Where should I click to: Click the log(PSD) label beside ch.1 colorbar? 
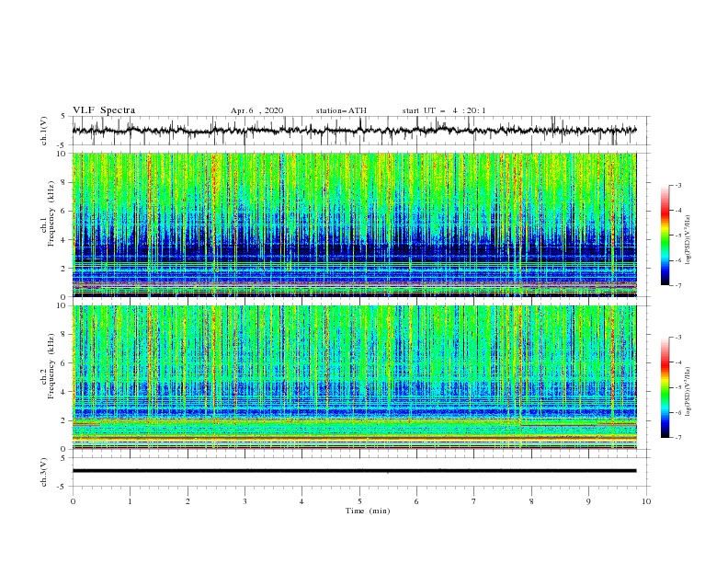(x=688, y=240)
